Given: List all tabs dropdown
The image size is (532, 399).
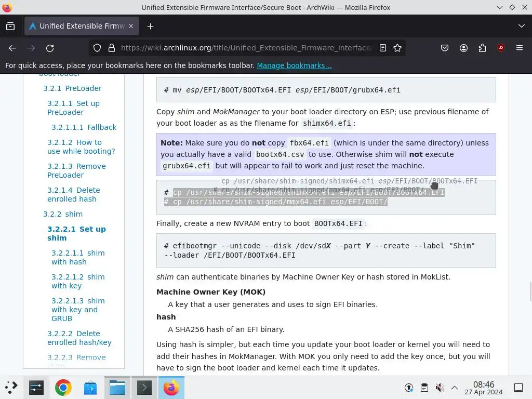Looking at the screenshot, I should coord(522,26).
